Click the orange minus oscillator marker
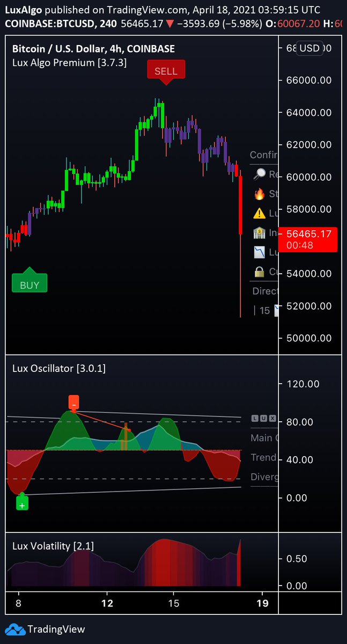The height and width of the screenshot is (644, 347). (x=73, y=402)
